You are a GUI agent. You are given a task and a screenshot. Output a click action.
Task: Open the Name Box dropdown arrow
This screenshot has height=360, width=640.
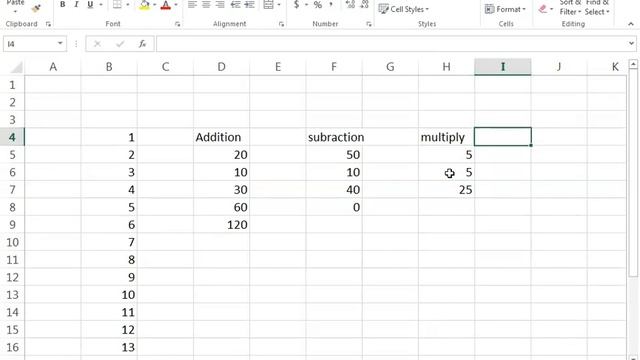[60, 44]
